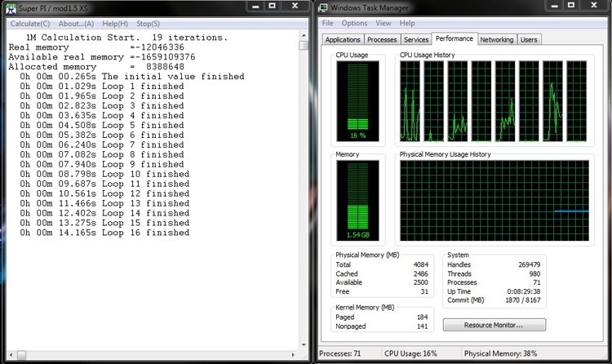Click Stop(S) to halt the calculation

click(148, 24)
